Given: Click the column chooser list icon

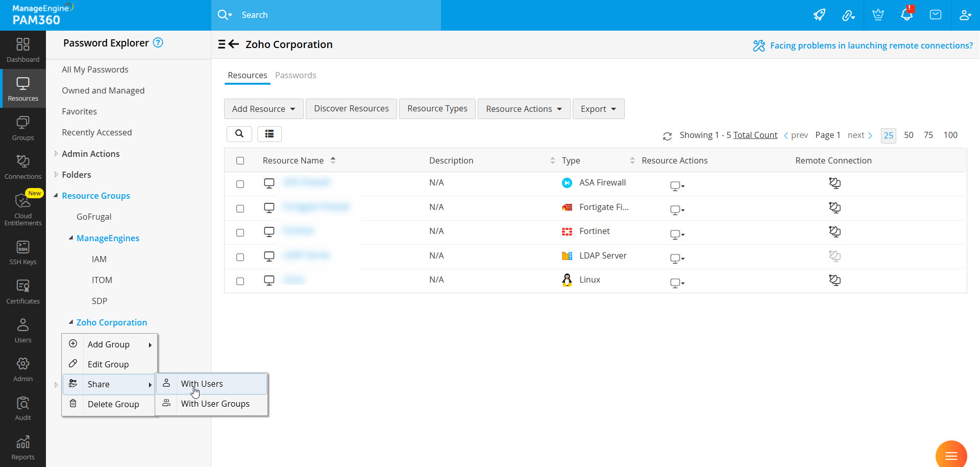Looking at the screenshot, I should (x=269, y=134).
